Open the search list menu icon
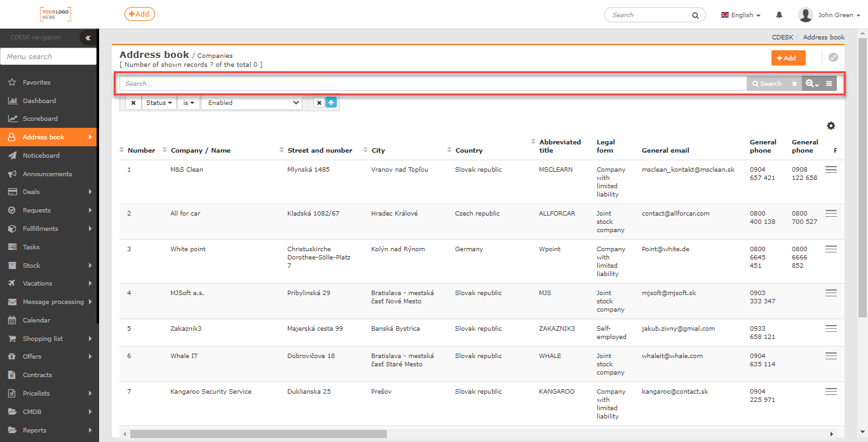 [829, 83]
